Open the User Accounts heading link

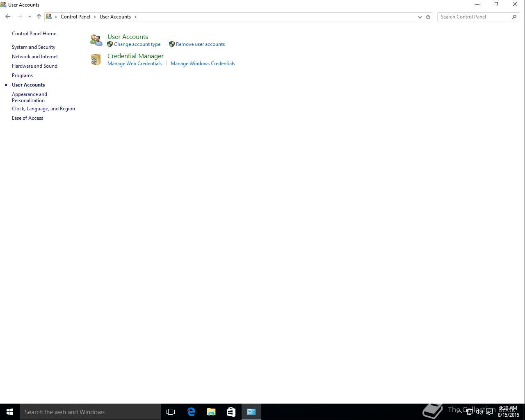click(x=128, y=37)
